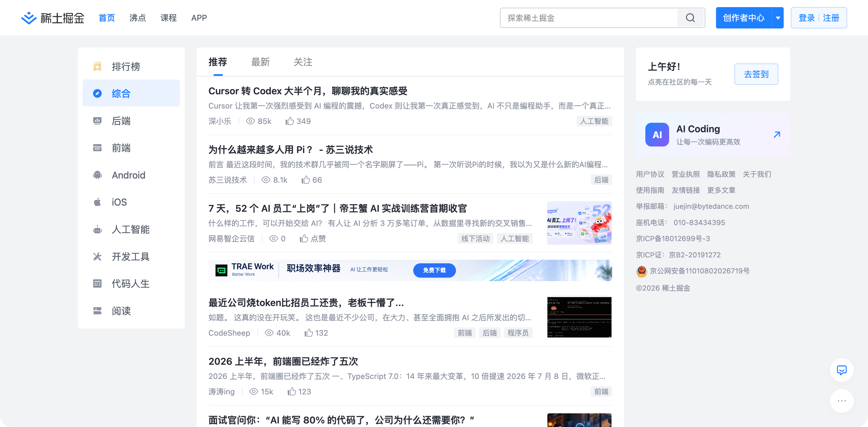Screen dimensions: 868x427
Task: Open article 2026 上半年，前端圈已经炸了五次
Action: tap(283, 361)
